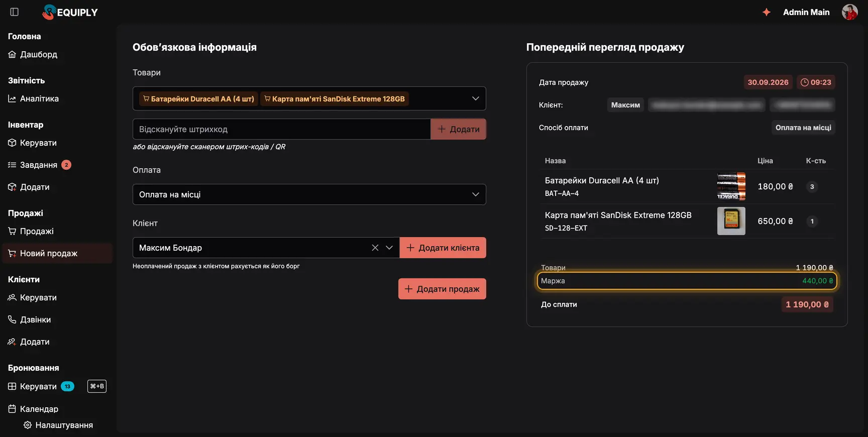The image size is (868, 437).
Task: Click the bookings badge showing 13
Action: point(67,386)
